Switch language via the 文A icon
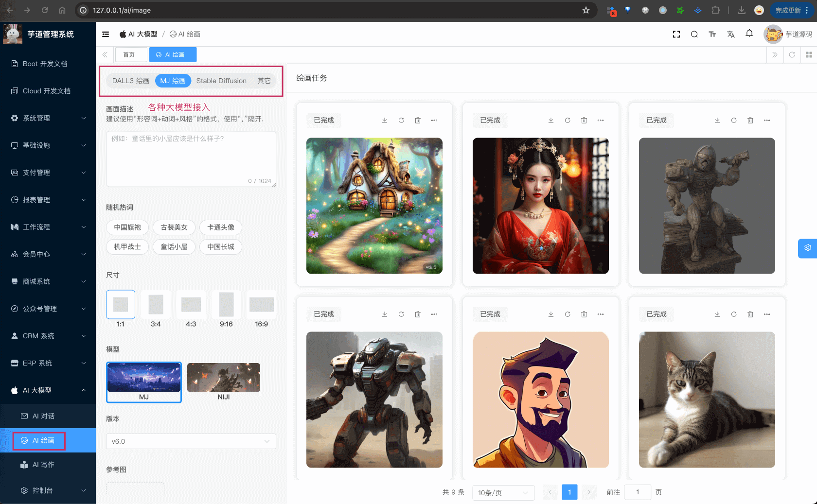Image resolution: width=817 pixels, height=504 pixels. coord(731,34)
